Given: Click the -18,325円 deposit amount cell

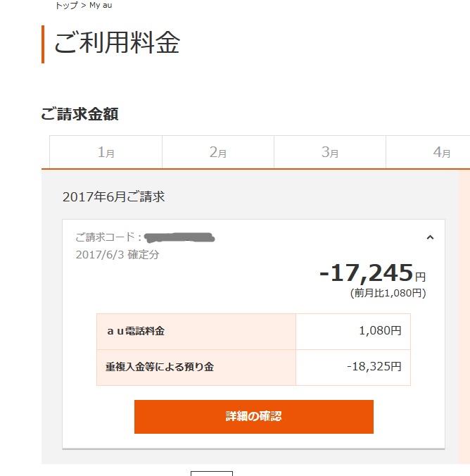Looking at the screenshot, I should tap(374, 367).
